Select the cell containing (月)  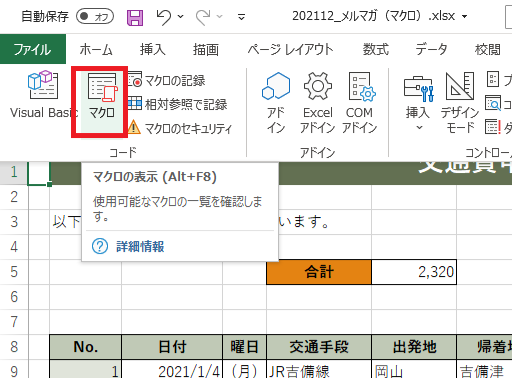244,370
